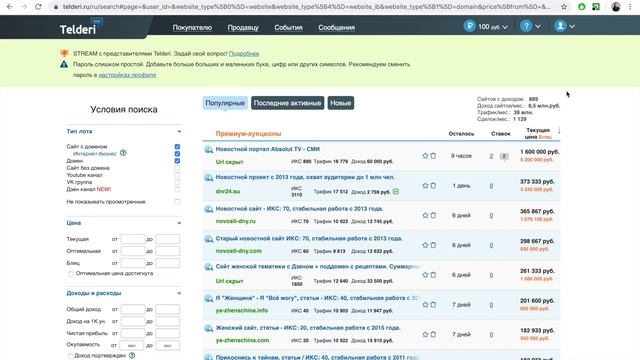Bookmark page with star icon in address bar
This screenshot has height=360, width=640.
pos(564,7)
